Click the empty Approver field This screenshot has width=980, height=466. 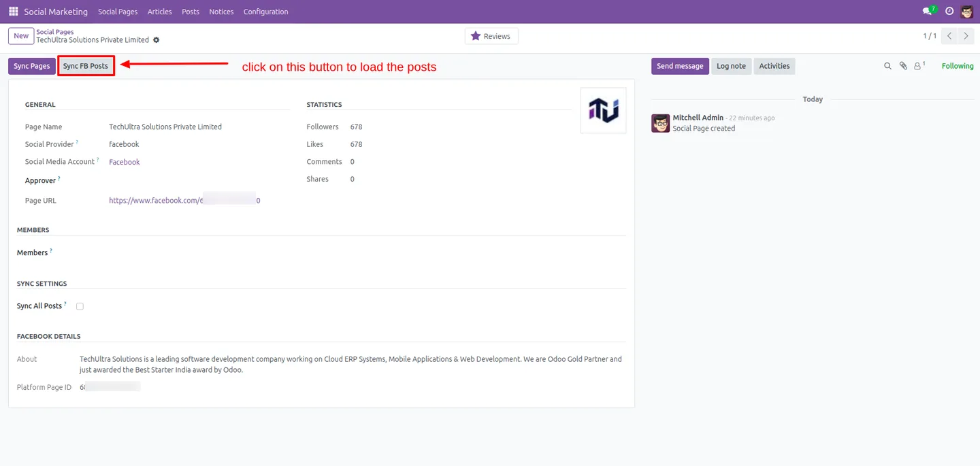coord(199,180)
